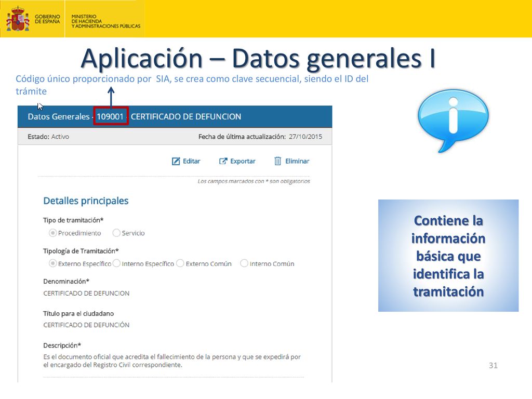Click the tramite code 109001
This screenshot has width=532, height=399.
click(110, 116)
